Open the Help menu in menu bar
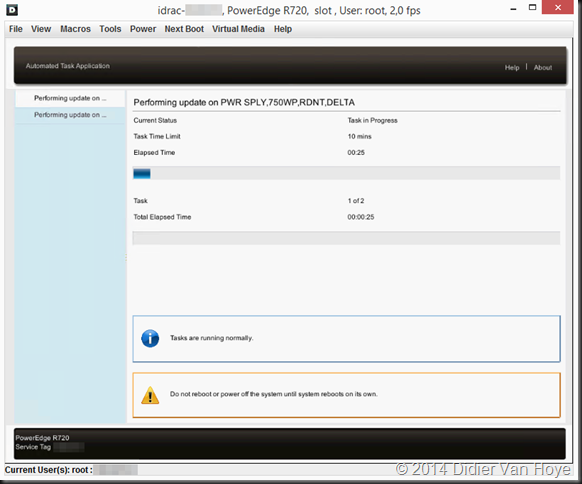 [283, 29]
